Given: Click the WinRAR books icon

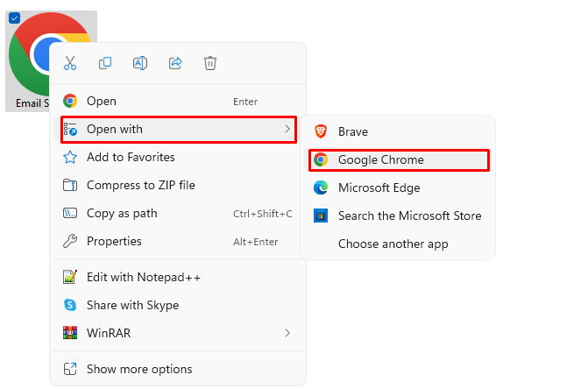Looking at the screenshot, I should coord(70,333).
